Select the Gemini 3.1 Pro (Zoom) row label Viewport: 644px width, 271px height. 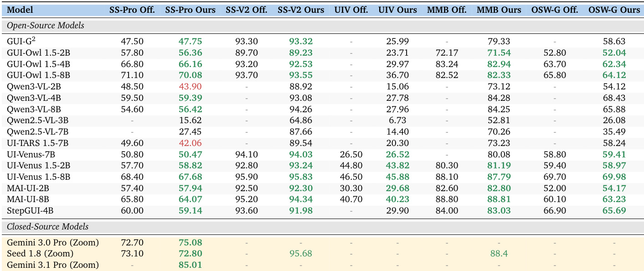coord(52,265)
